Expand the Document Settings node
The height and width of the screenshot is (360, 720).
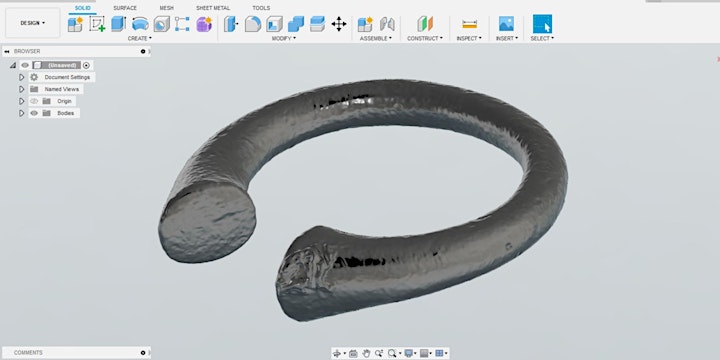click(x=22, y=77)
